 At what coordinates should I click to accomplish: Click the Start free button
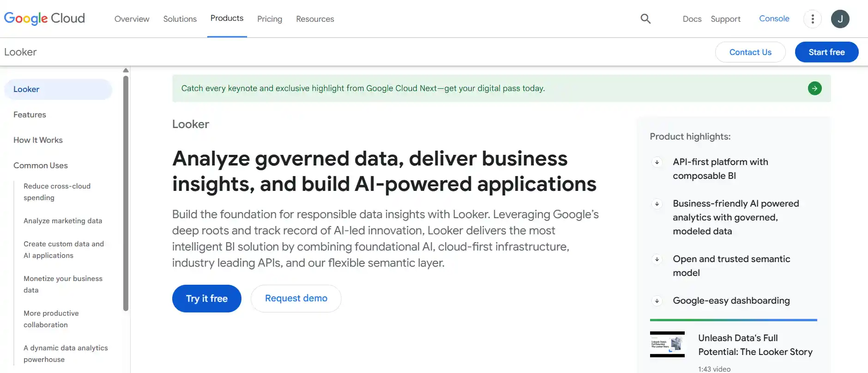[x=826, y=52]
